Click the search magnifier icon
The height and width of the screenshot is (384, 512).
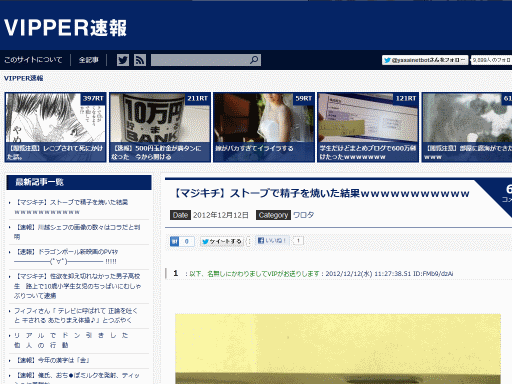254,60
